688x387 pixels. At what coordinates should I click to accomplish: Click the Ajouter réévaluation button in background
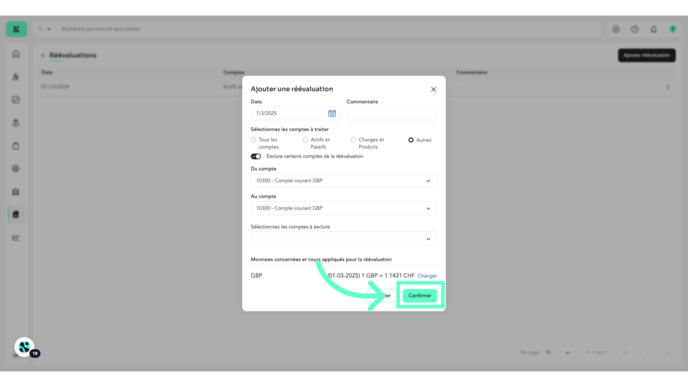646,55
